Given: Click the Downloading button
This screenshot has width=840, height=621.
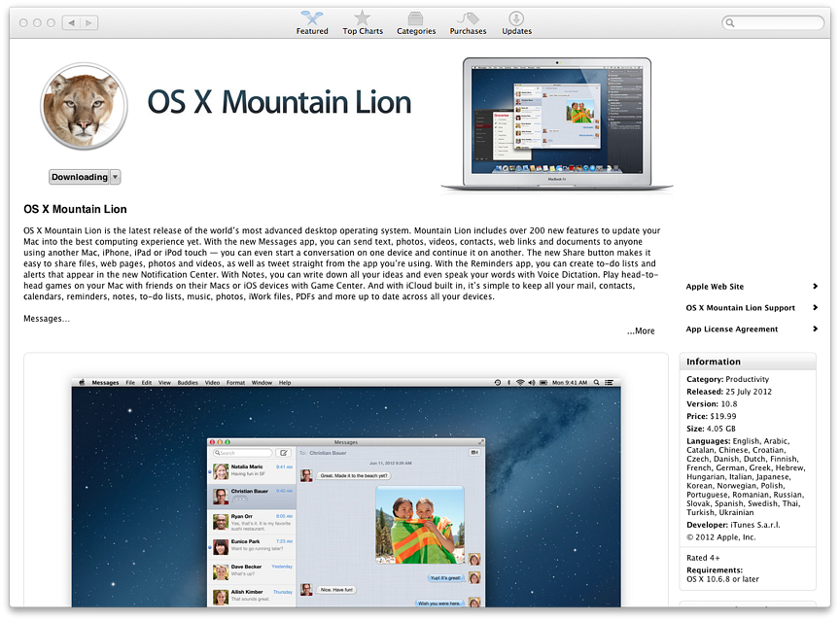Looking at the screenshot, I should pos(80,177).
